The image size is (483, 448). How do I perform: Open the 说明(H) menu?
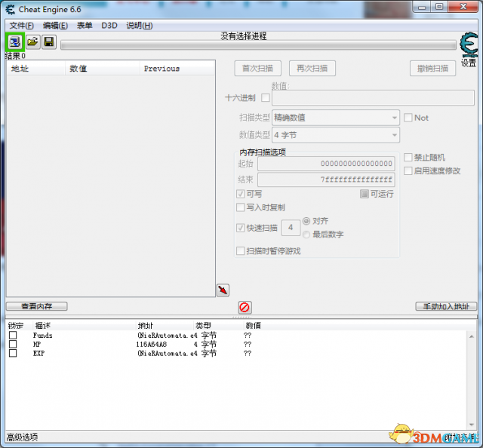click(x=139, y=26)
